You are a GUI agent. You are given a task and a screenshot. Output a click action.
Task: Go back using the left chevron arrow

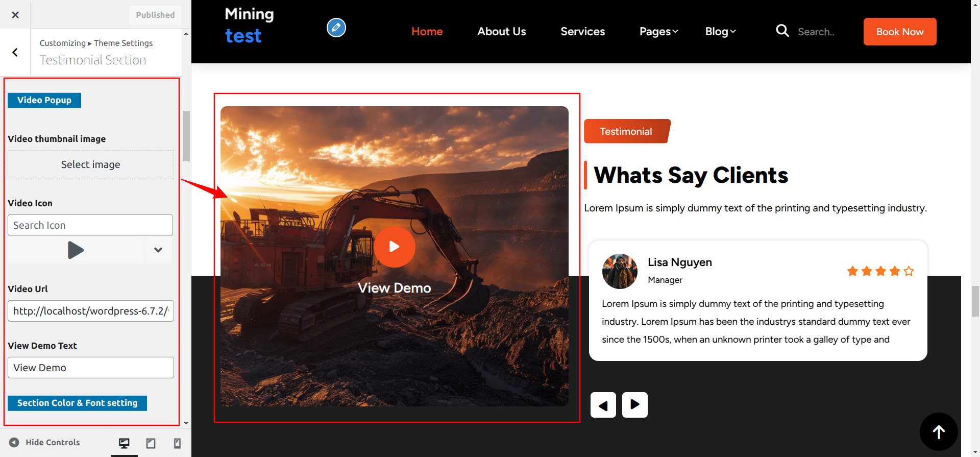[x=15, y=52]
